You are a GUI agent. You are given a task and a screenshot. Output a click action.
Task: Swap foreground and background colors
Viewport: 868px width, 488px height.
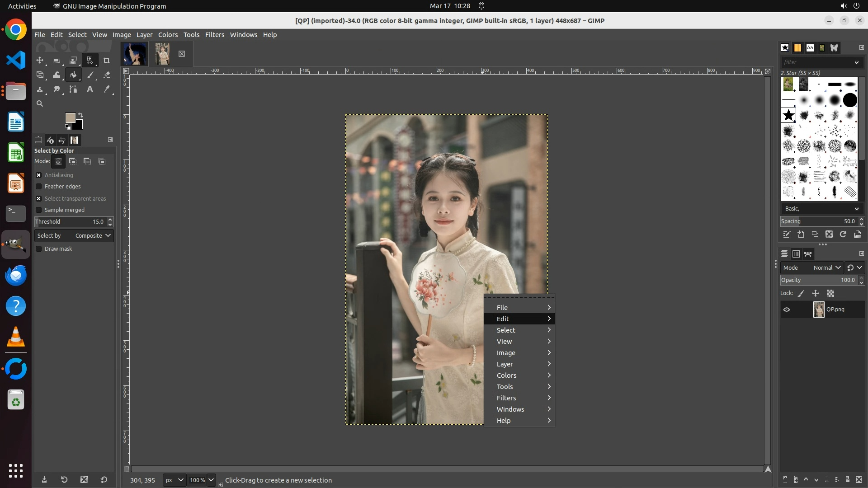click(x=80, y=115)
